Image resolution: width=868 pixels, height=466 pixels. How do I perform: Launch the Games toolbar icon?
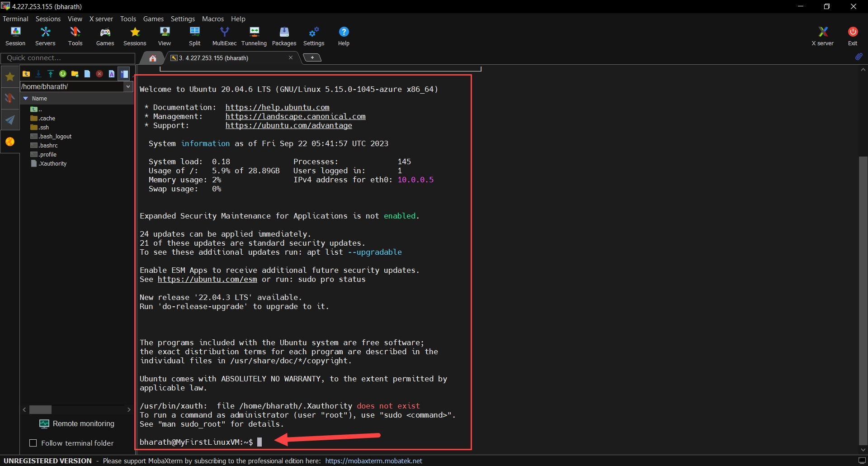pyautogui.click(x=105, y=36)
